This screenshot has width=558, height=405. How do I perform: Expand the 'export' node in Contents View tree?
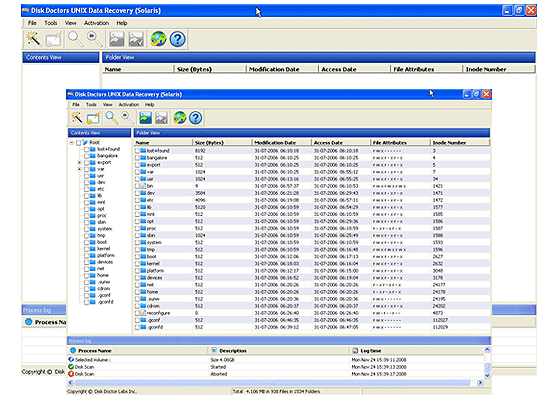80,163
